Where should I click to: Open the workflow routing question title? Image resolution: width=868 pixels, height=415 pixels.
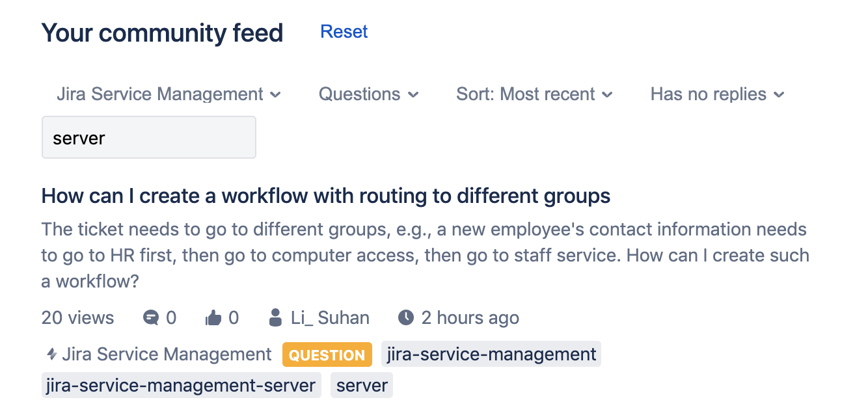coord(326,196)
